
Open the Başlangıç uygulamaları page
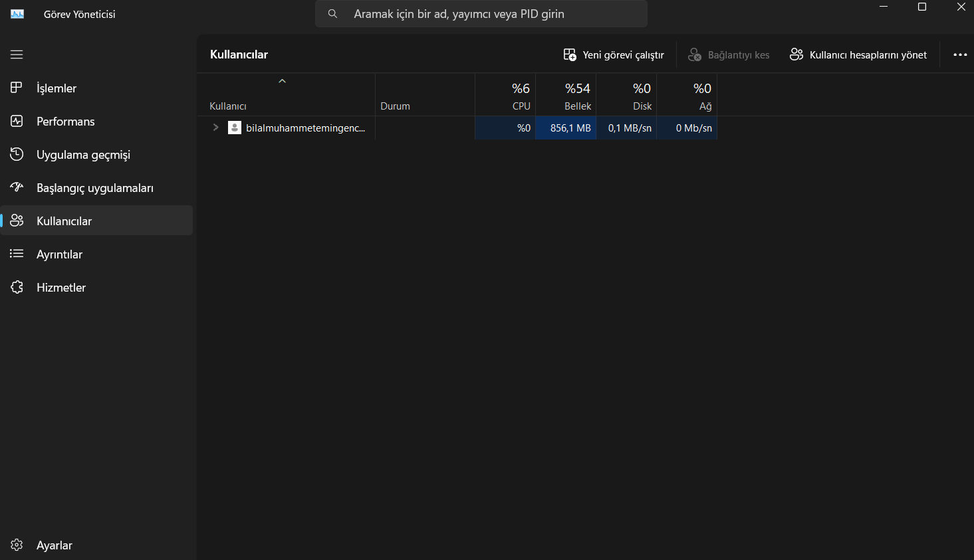(x=96, y=187)
